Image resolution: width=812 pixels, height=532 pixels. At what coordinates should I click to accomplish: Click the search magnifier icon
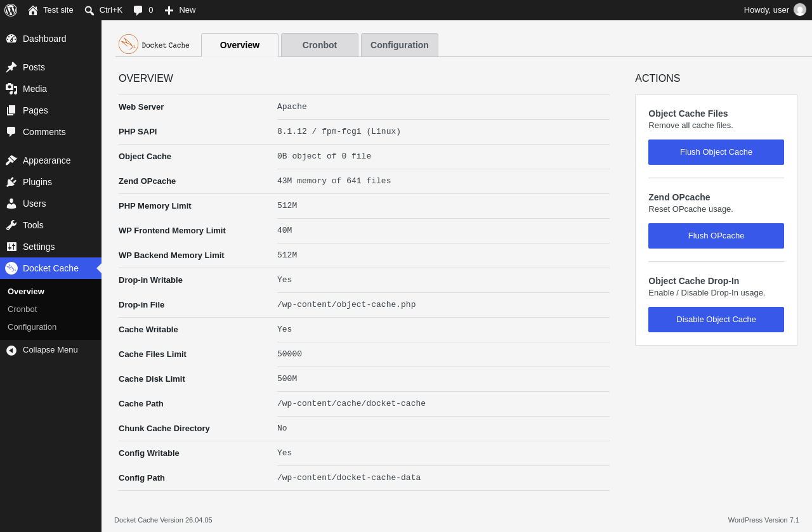89,10
